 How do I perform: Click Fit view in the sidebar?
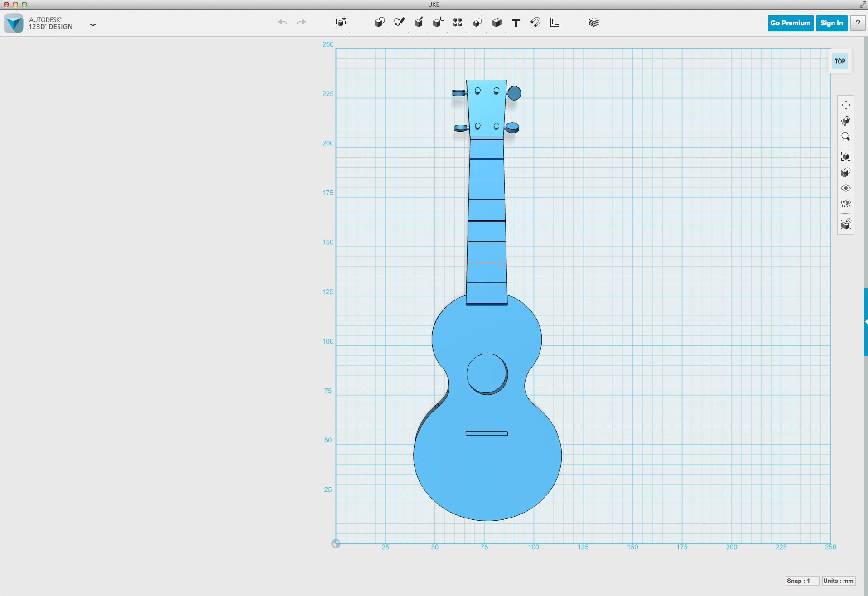(x=846, y=156)
